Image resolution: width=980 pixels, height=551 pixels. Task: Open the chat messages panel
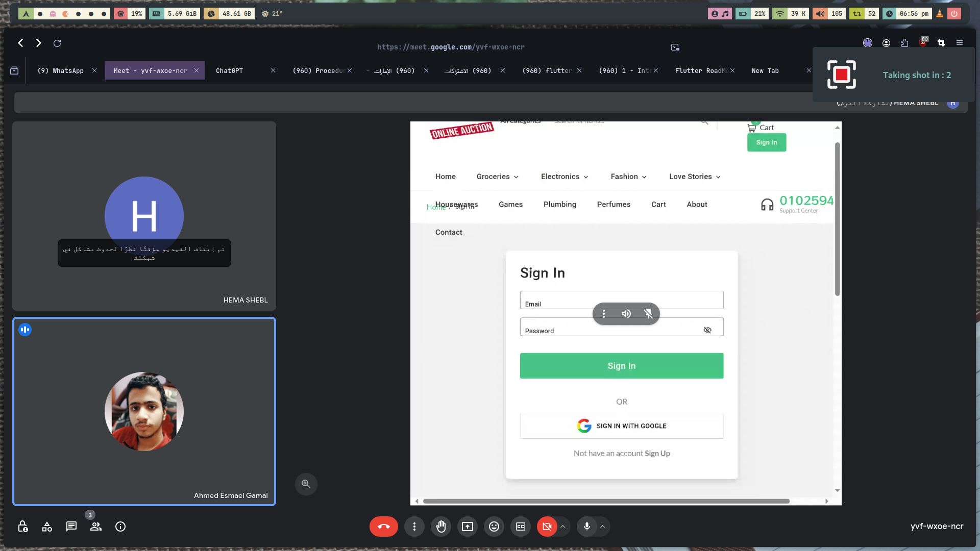pos(71,527)
